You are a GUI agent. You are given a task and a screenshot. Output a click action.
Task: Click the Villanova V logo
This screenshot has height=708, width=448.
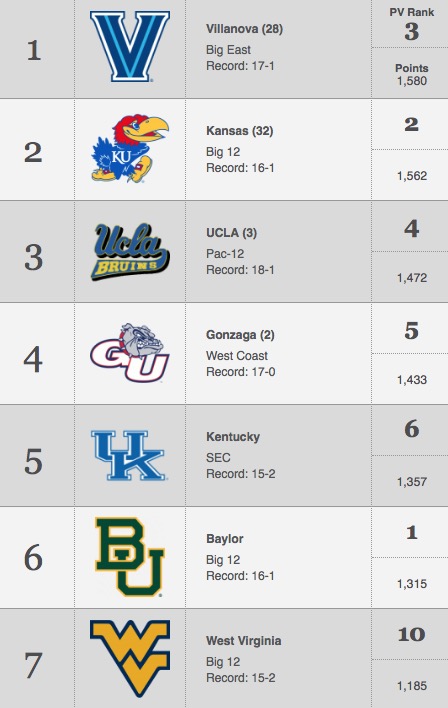pos(130,47)
